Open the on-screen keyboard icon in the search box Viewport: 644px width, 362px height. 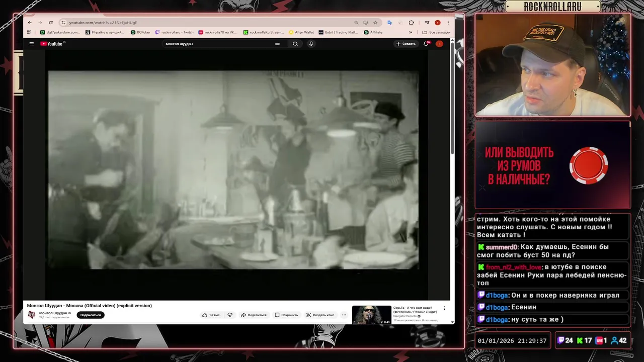pyautogui.click(x=277, y=44)
